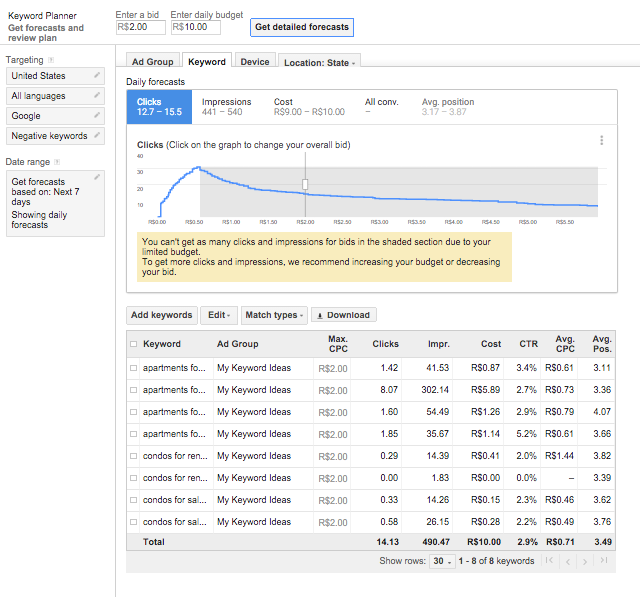The width and height of the screenshot is (640, 597).
Task: Edit the United States targeting pencil icon
Action: pyautogui.click(x=97, y=75)
